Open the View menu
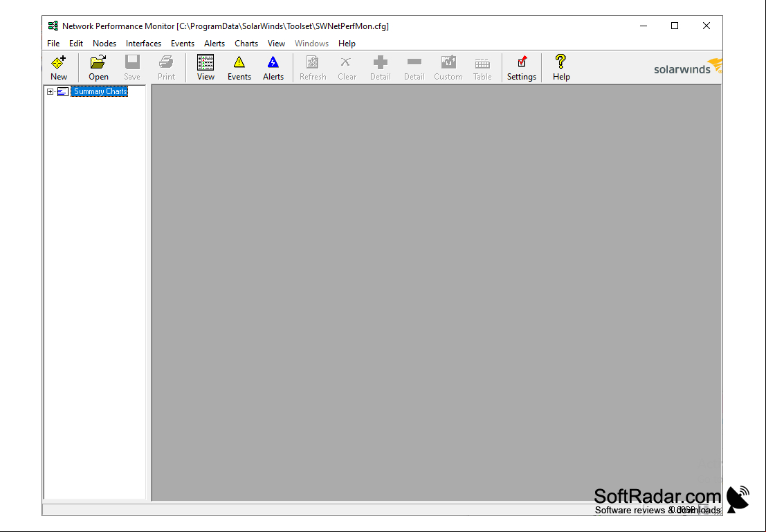 (277, 44)
